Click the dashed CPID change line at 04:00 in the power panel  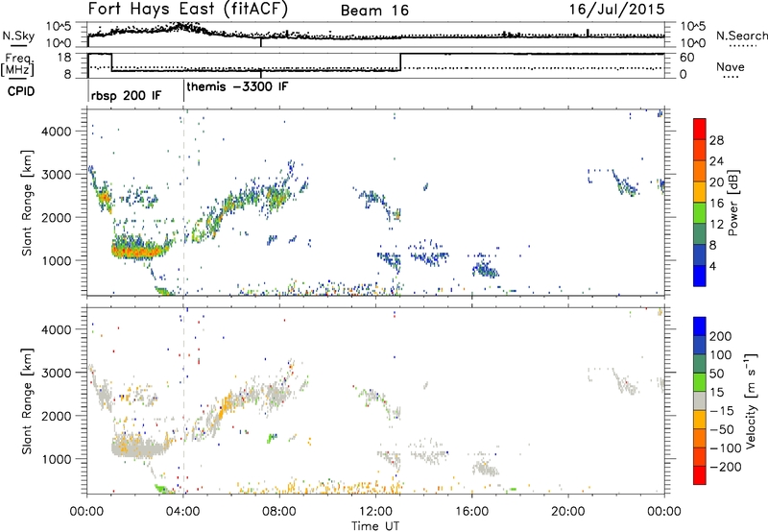click(x=183, y=203)
